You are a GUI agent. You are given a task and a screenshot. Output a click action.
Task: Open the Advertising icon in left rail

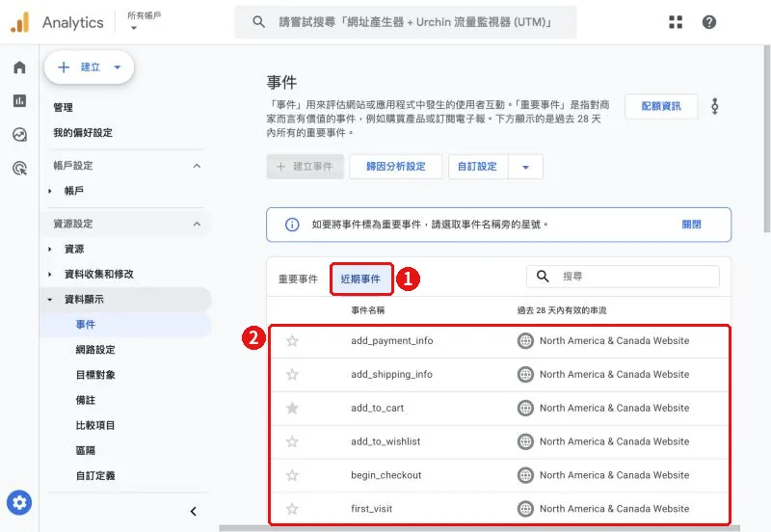click(19, 168)
